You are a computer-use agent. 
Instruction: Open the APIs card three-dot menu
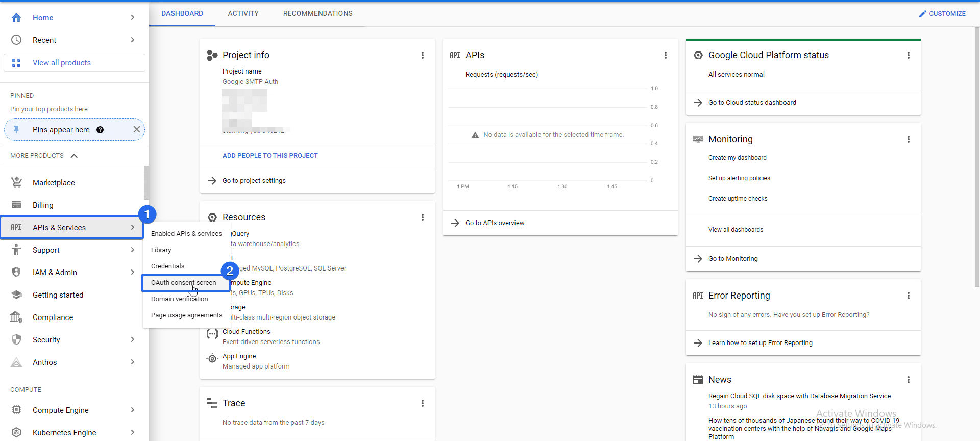(x=666, y=55)
